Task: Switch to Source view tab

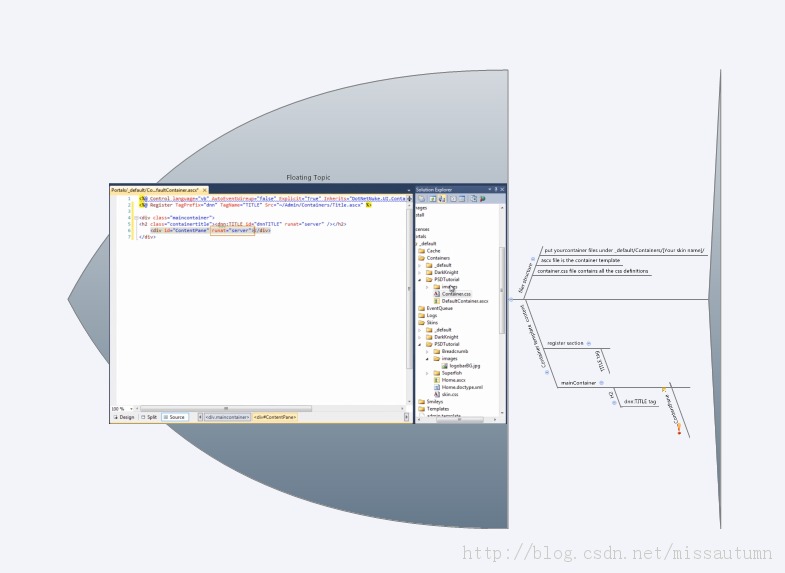Action: (x=175, y=417)
